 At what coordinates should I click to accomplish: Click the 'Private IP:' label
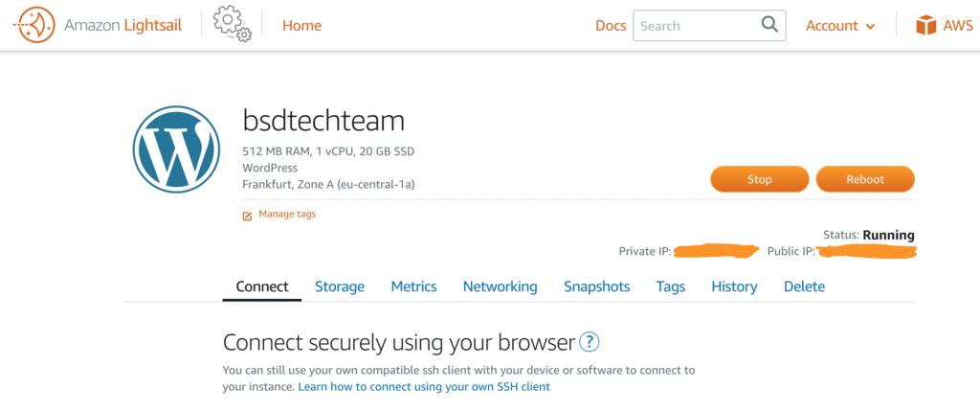[x=645, y=252]
